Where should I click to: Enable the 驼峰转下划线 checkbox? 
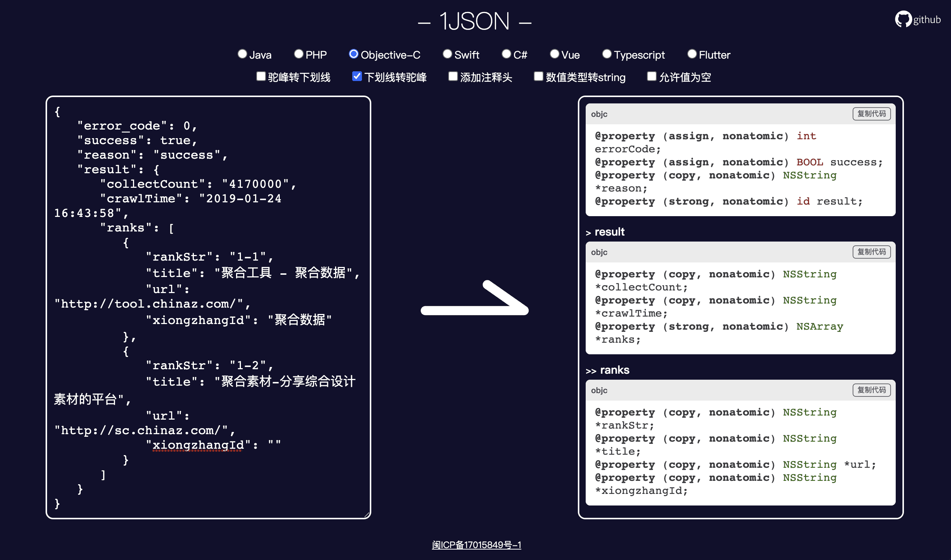(x=261, y=76)
